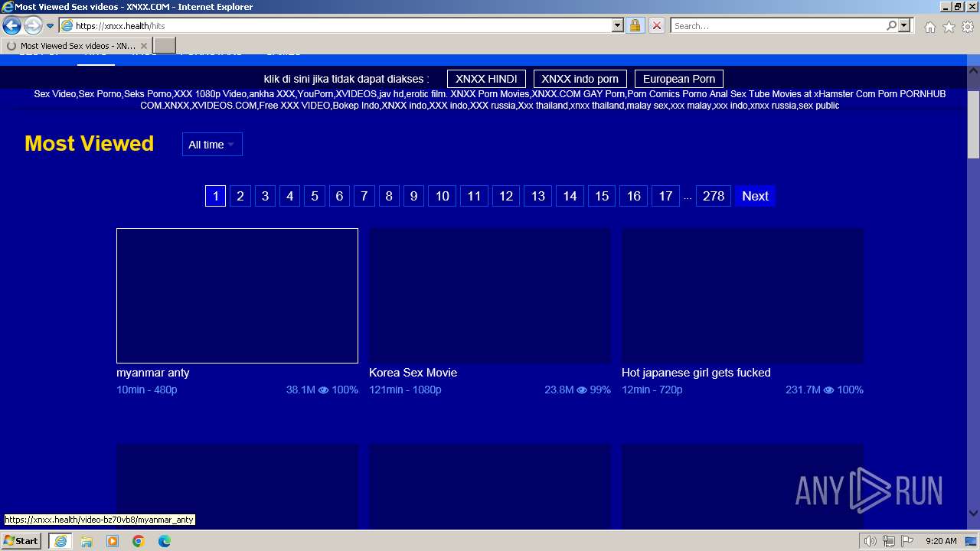This screenshot has width=980, height=551.
Task: Click the '12min - 720p' duration text
Action: click(x=652, y=390)
